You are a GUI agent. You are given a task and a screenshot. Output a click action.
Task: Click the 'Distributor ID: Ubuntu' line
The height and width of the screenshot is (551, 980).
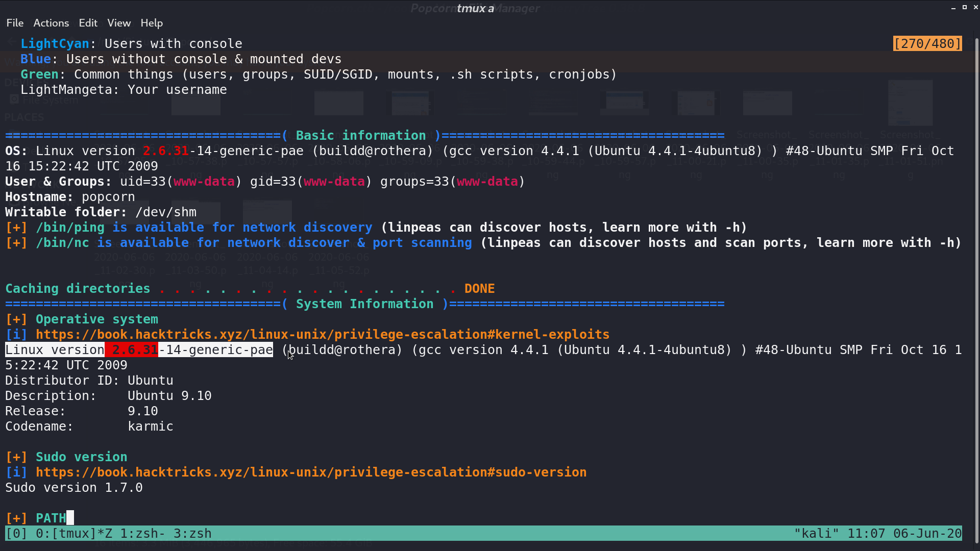coord(89,381)
